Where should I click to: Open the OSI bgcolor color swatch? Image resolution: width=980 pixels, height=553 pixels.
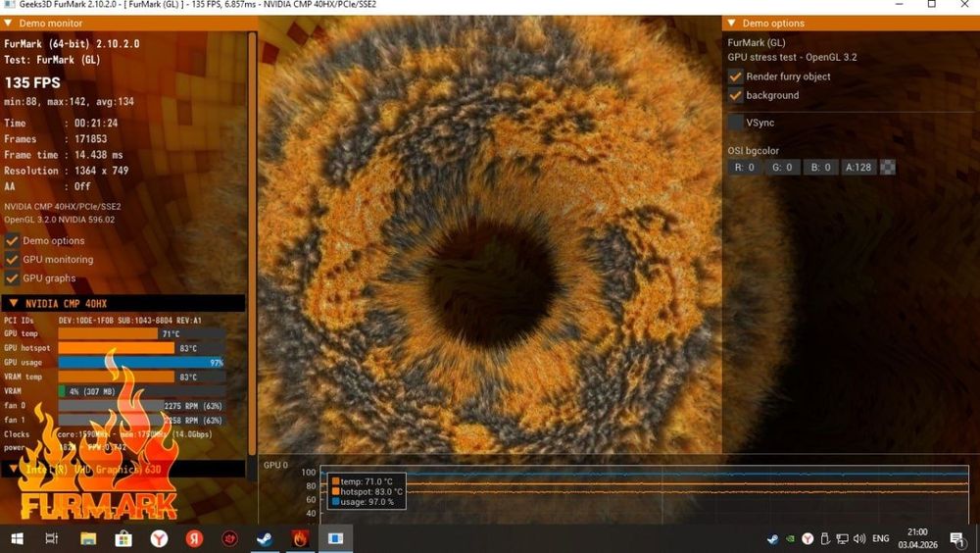point(888,167)
